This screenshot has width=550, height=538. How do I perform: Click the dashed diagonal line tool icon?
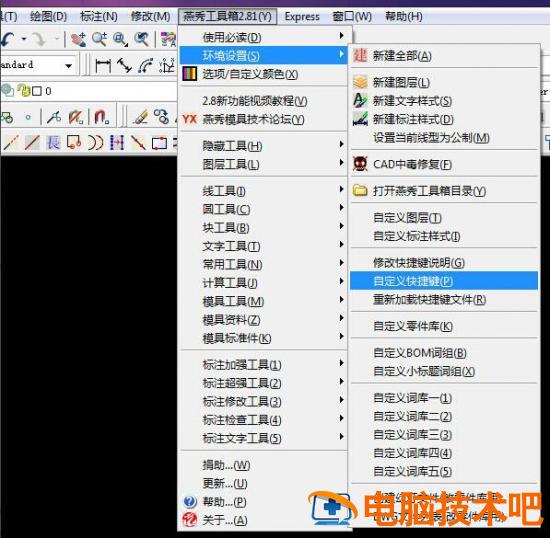tap(11, 143)
